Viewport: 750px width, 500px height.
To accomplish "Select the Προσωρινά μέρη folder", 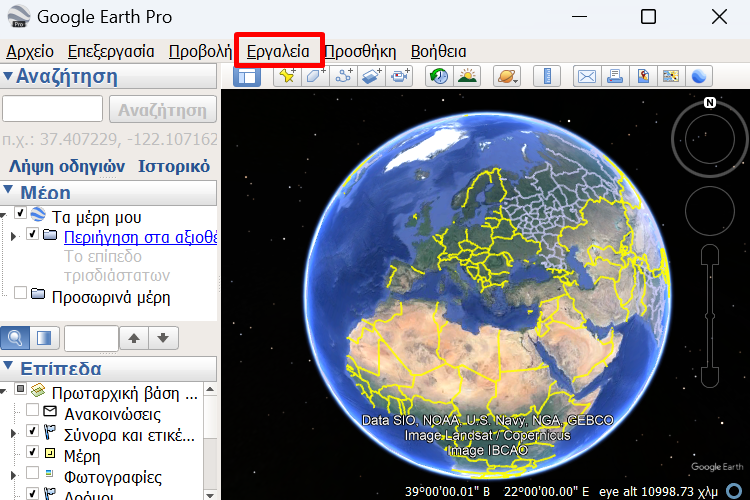I will (111, 297).
